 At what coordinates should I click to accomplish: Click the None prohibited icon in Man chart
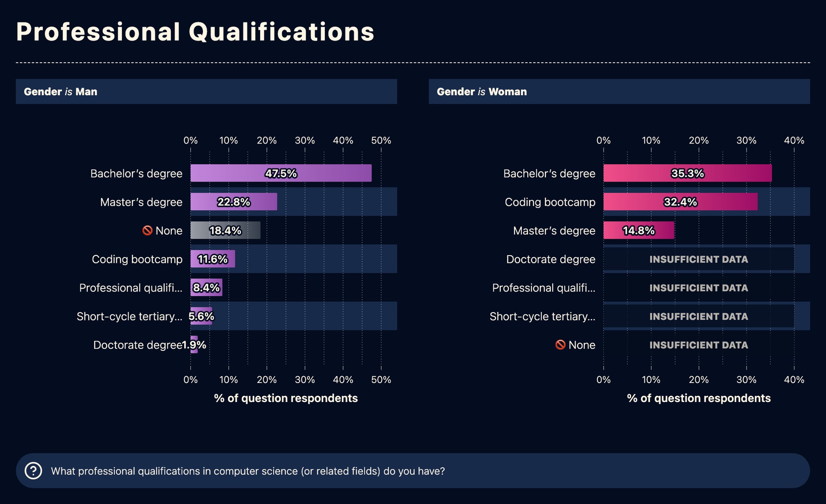(147, 231)
